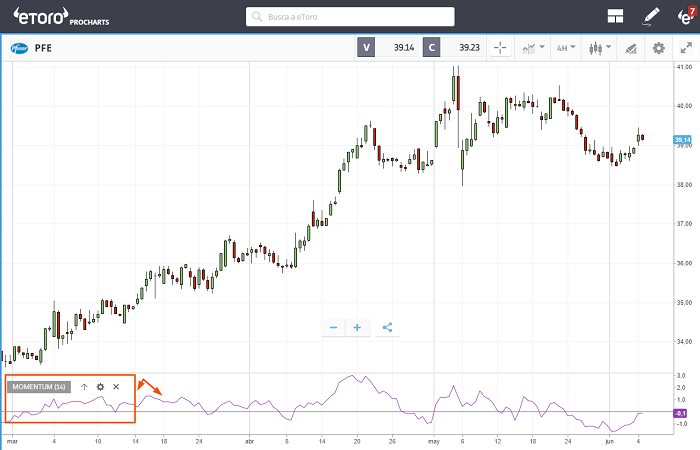Image resolution: width=700 pixels, height=450 pixels.
Task: Click the 'mar' date label on time axis
Action: (12, 442)
